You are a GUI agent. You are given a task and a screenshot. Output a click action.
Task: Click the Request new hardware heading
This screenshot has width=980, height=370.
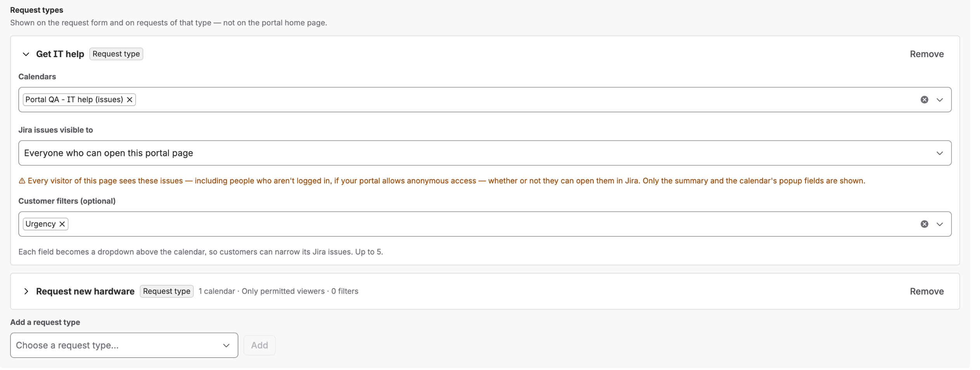pyautogui.click(x=85, y=291)
